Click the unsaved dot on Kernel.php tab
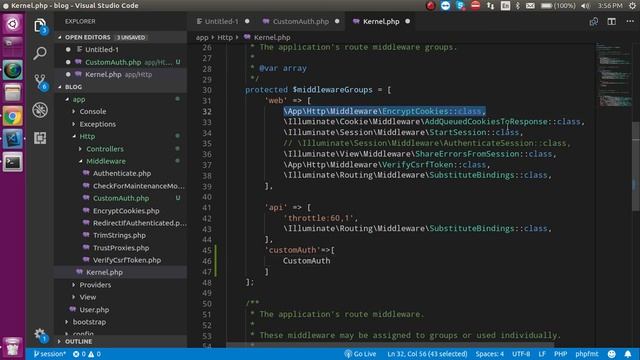 click(x=407, y=22)
